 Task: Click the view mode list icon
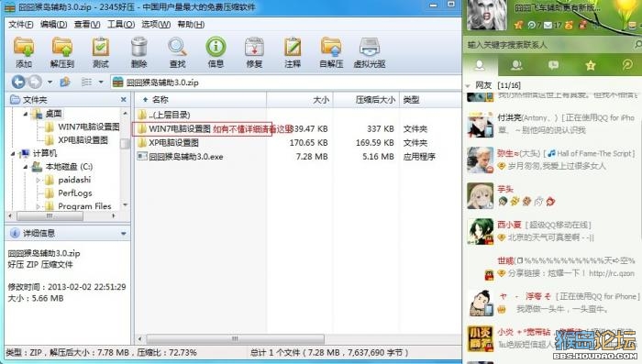tap(86, 83)
